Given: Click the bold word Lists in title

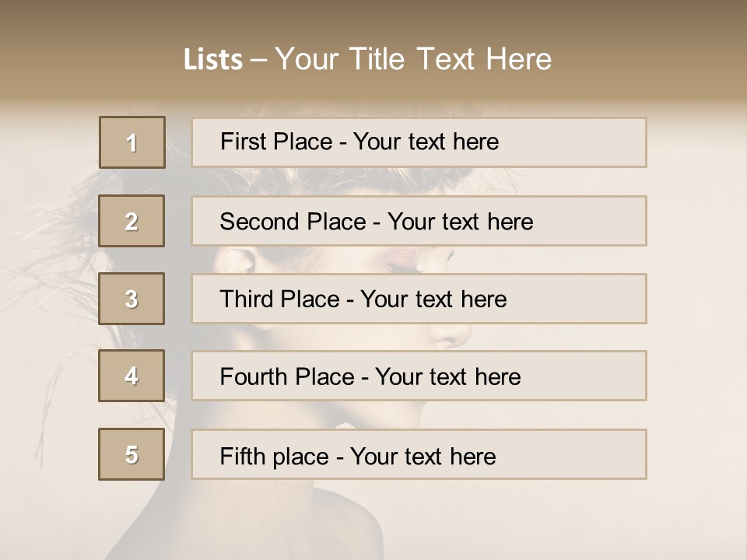Looking at the screenshot, I should pos(213,60).
